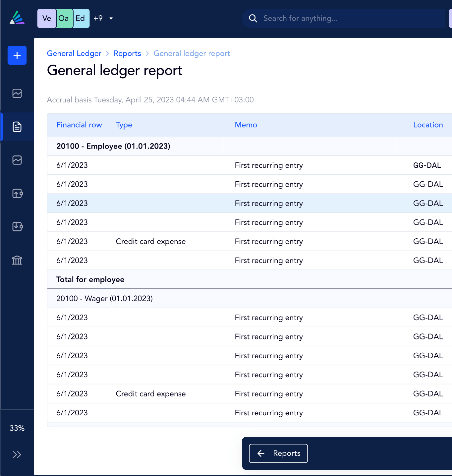Click the 33% progress indicator in sidebar
Image resolution: width=452 pixels, height=476 pixels.
(x=17, y=428)
